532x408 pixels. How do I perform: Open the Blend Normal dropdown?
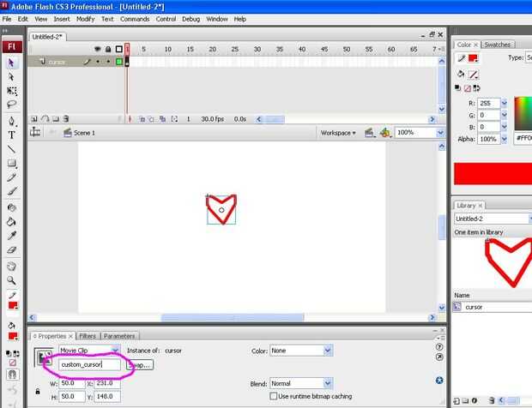coord(328,383)
